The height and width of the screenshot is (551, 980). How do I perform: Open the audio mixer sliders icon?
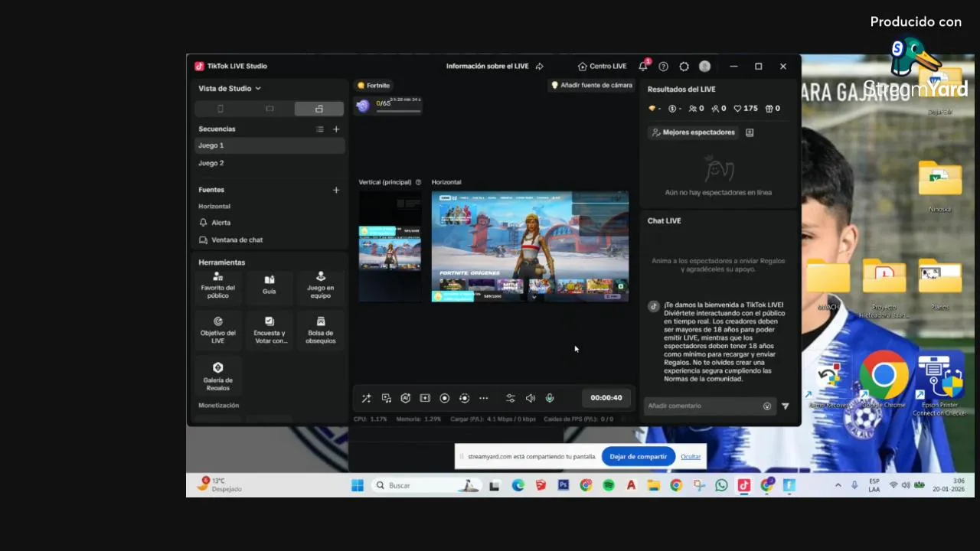pos(511,398)
